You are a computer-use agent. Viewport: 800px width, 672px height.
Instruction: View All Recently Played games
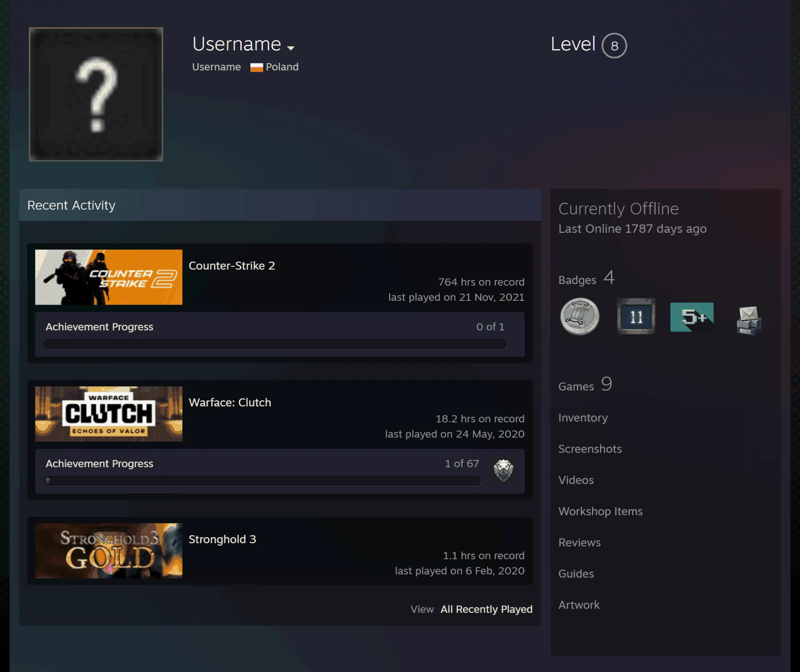click(x=486, y=609)
